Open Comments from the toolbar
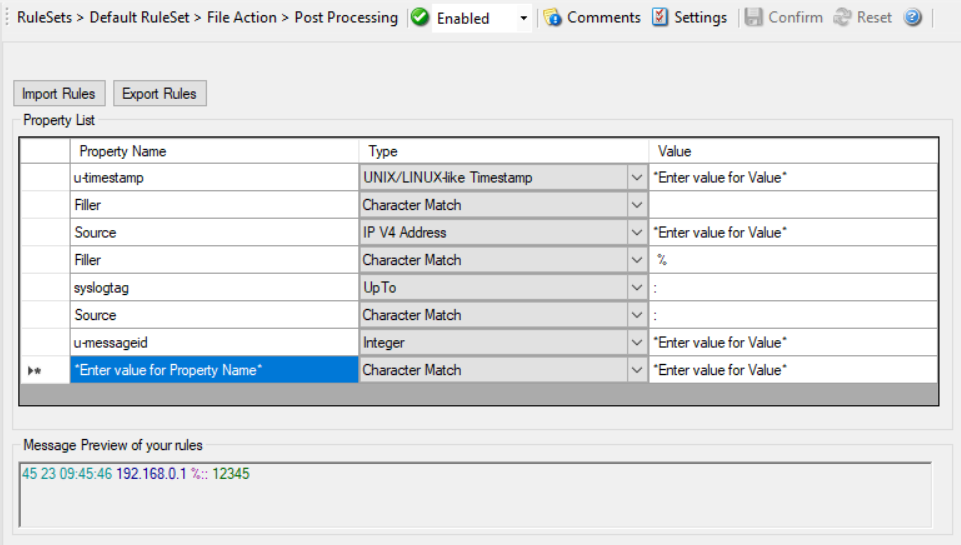The image size is (961, 545). [592, 18]
